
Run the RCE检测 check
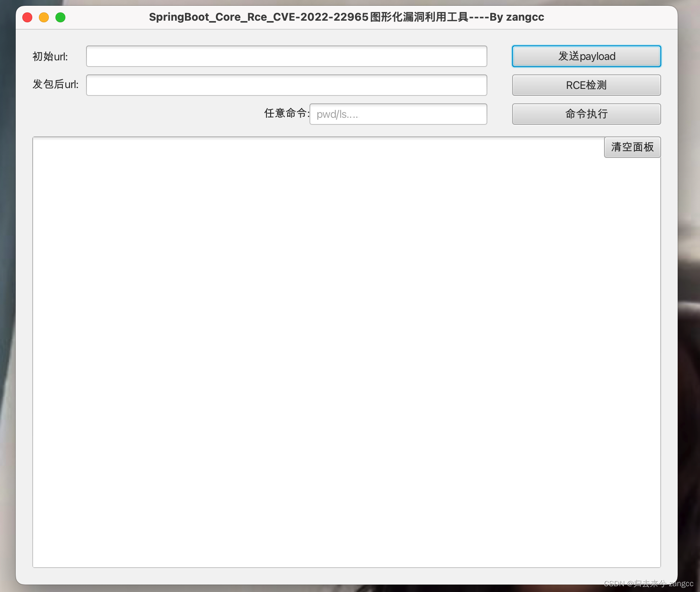(586, 85)
